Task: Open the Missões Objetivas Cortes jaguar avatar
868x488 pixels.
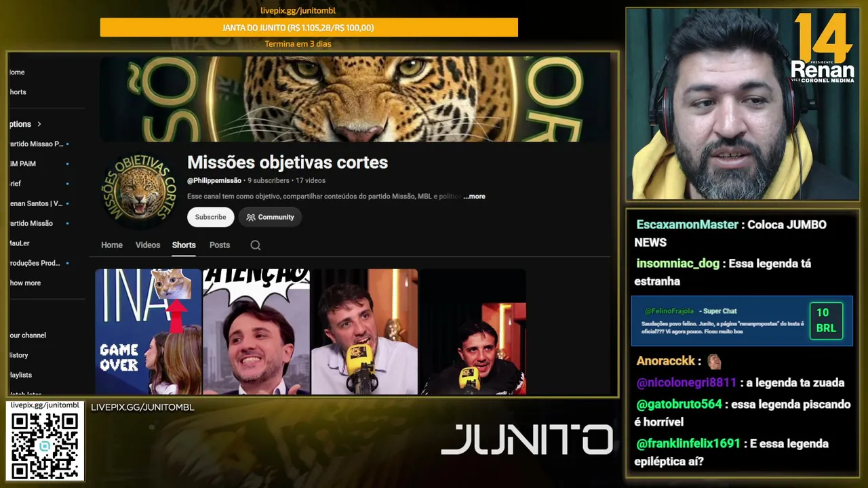Action: tap(140, 189)
